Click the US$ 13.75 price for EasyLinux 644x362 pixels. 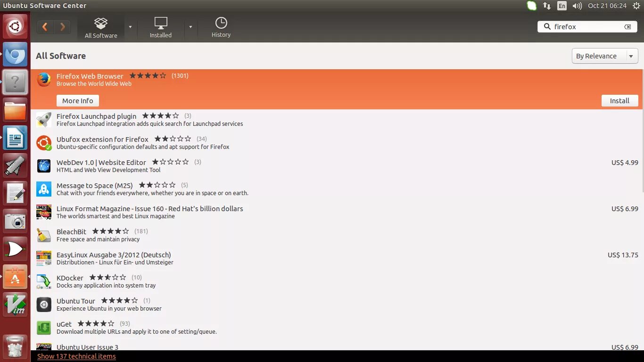click(x=623, y=255)
